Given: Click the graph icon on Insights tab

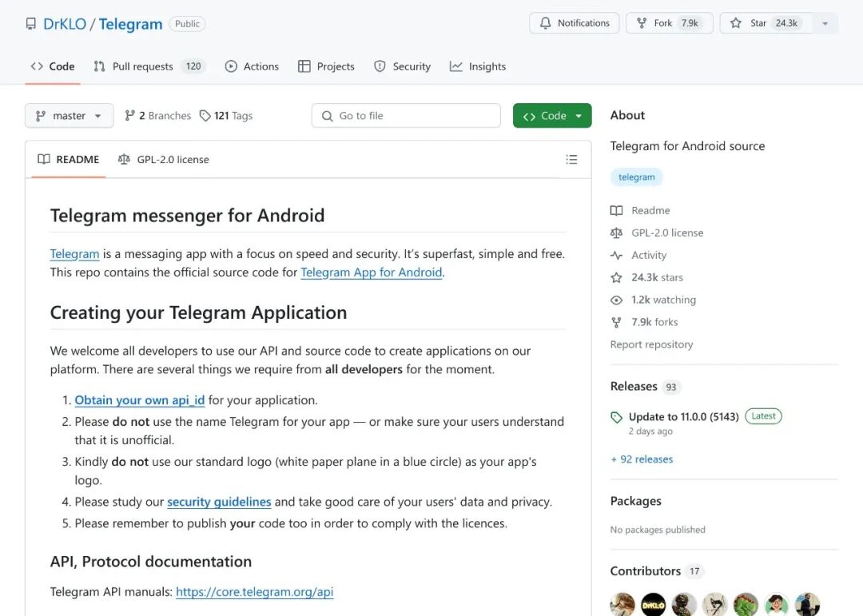Looking at the screenshot, I should pyautogui.click(x=455, y=66).
